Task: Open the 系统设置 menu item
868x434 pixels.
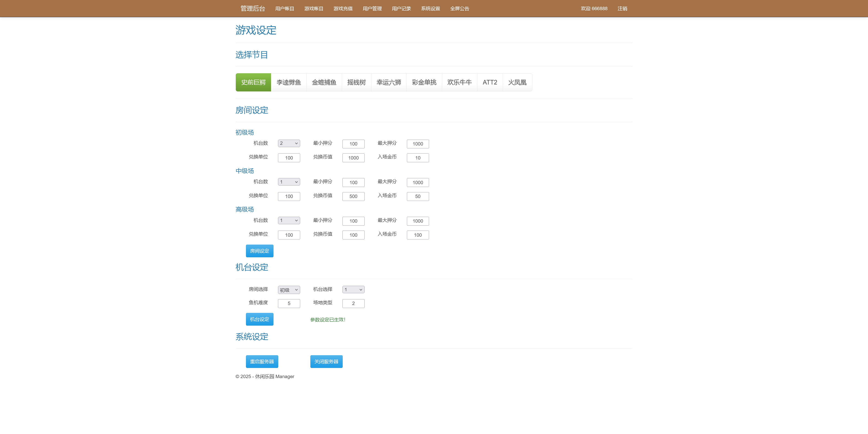Action: point(430,8)
